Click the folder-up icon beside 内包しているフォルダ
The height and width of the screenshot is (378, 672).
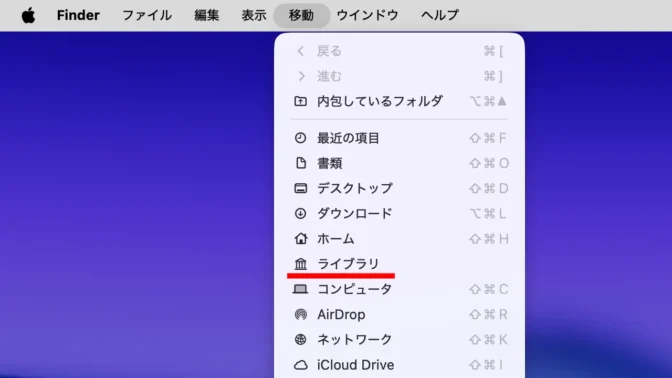pyautogui.click(x=300, y=101)
